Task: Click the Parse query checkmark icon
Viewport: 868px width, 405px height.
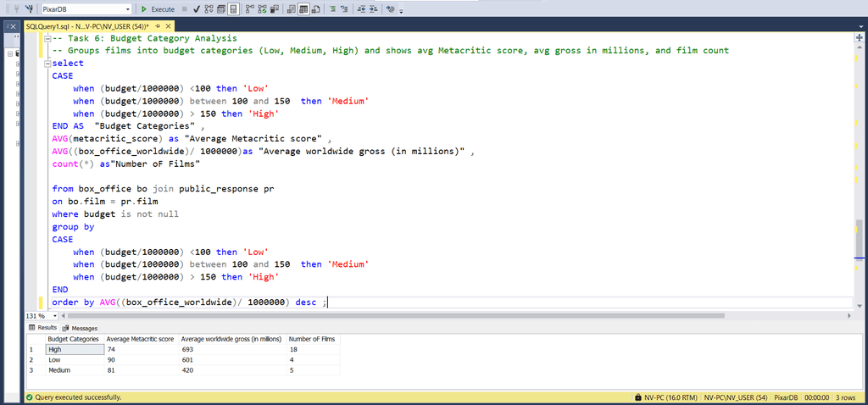Action: tap(197, 8)
